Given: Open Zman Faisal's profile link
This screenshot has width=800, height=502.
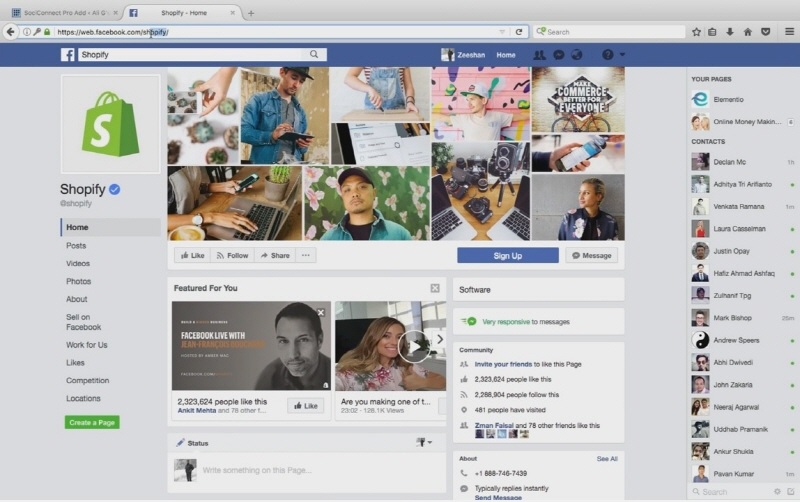Looking at the screenshot, I should coord(494,425).
